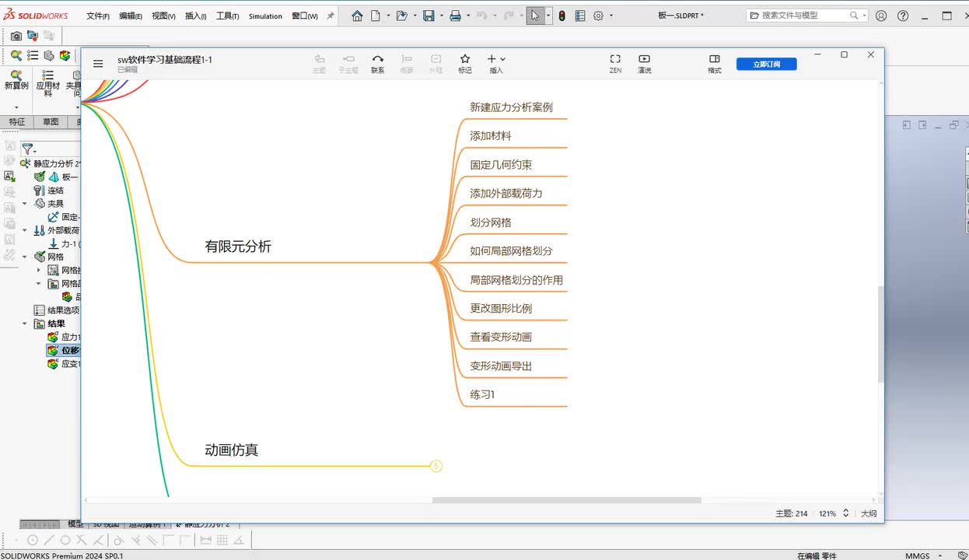Click the mind map vertical scrollbar
This screenshot has width=969, height=560.
pyautogui.click(x=880, y=334)
